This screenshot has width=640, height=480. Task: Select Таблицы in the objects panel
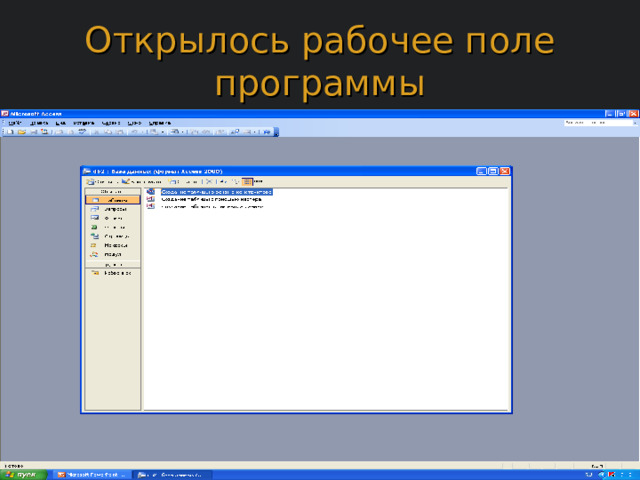113,200
